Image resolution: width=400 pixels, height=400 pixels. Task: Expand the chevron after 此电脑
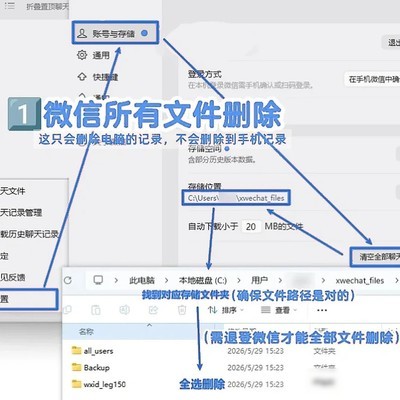tap(166, 281)
